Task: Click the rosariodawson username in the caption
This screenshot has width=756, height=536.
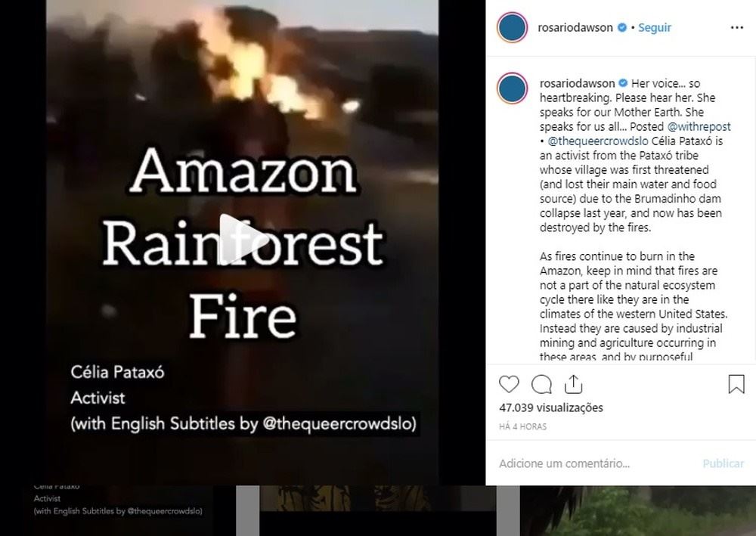Action: [577, 83]
